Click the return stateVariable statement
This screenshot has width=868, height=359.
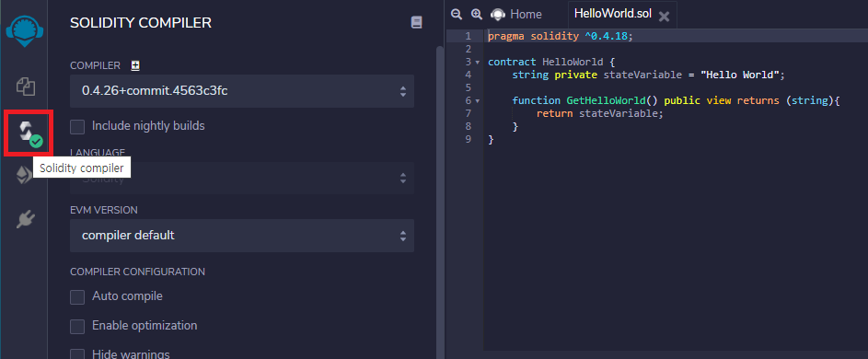599,113
